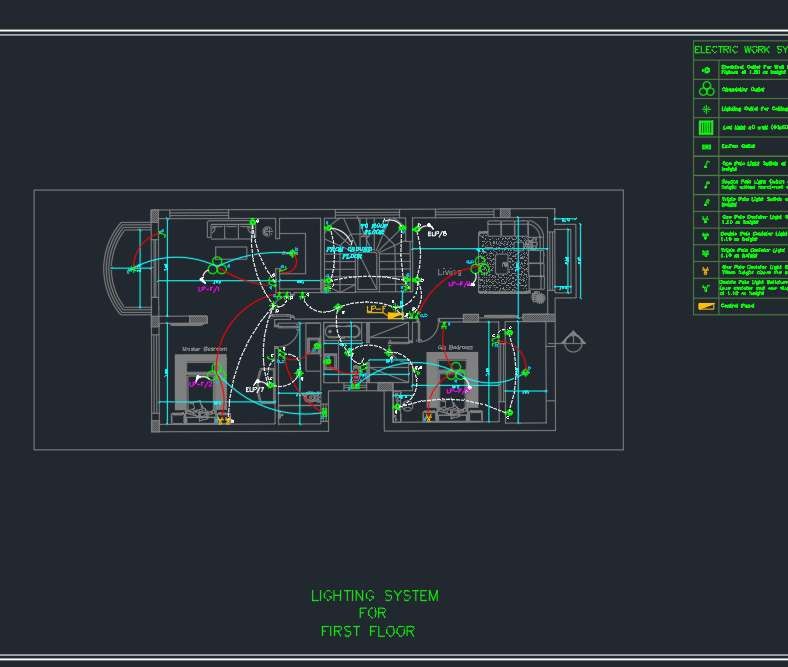Select the ceiling lighting outlet legend symbol

pyautogui.click(x=706, y=109)
